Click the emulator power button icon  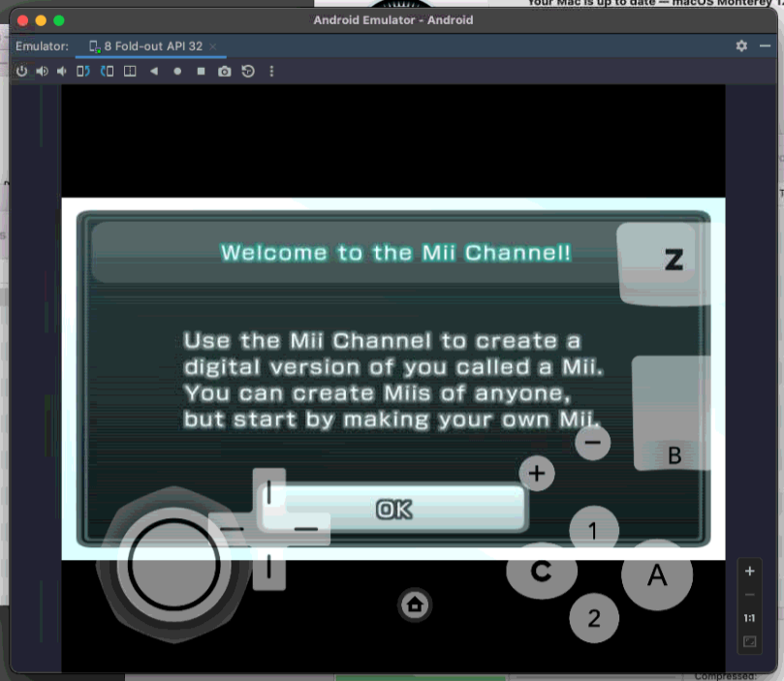21,71
